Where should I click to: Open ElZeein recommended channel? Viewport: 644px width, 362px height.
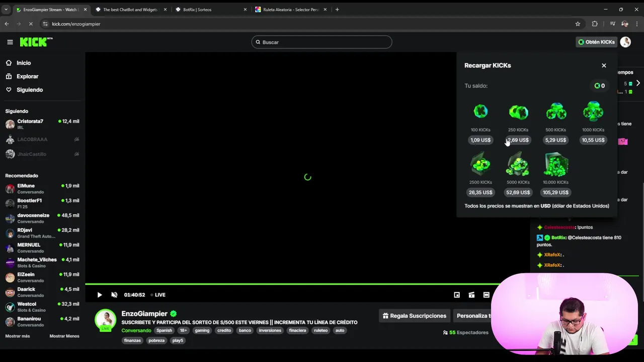tap(42, 277)
